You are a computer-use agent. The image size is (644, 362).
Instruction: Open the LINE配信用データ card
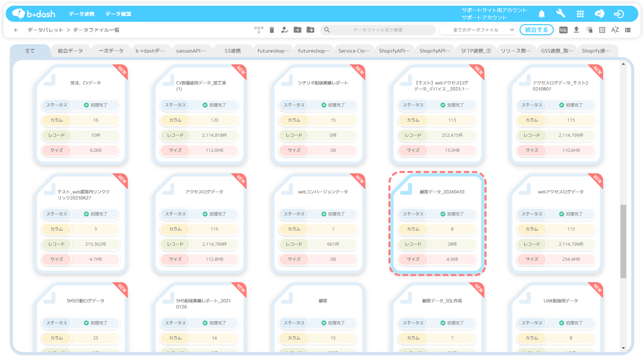point(556,317)
